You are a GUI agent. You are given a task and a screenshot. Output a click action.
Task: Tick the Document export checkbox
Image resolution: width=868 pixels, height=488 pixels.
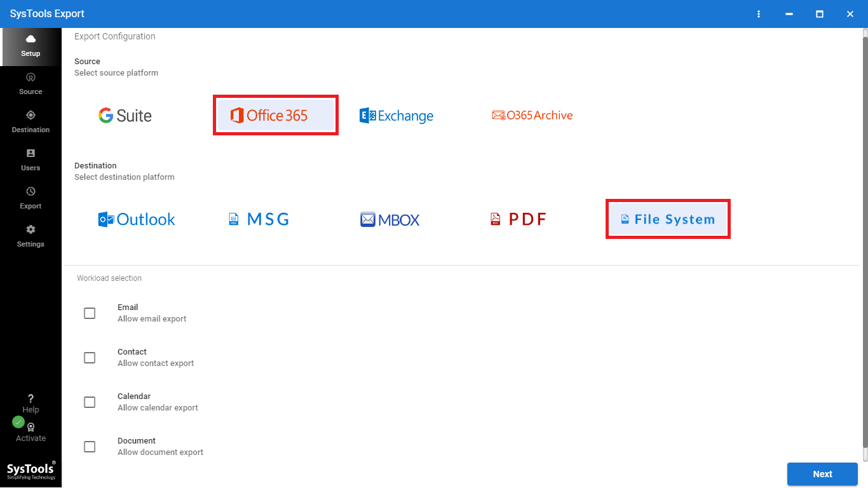90,447
